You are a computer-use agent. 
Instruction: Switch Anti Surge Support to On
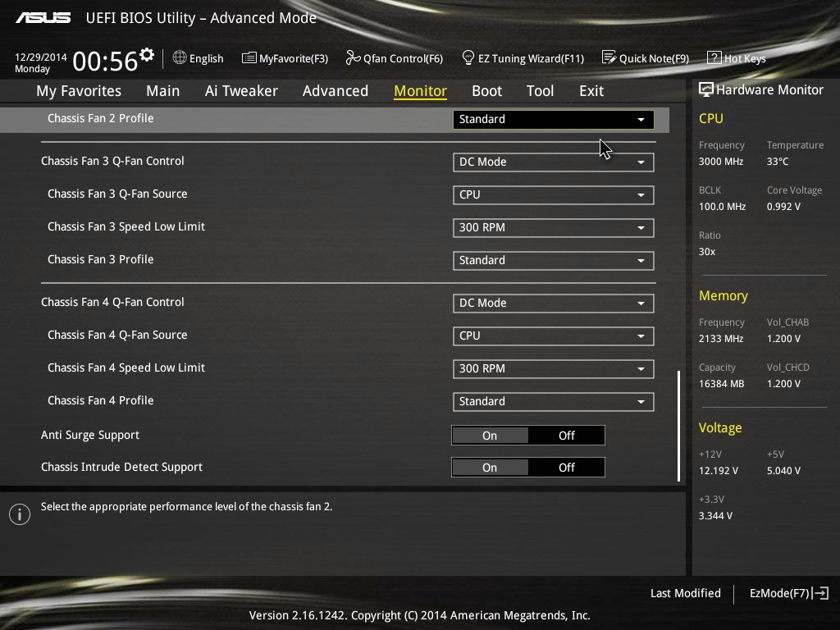tap(490, 436)
